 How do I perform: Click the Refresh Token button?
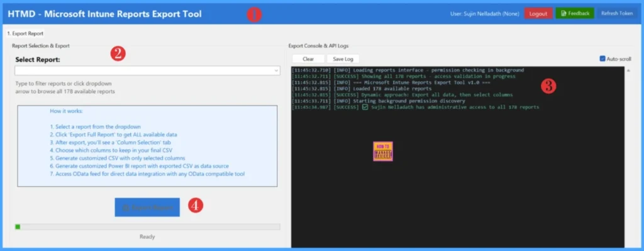click(617, 14)
